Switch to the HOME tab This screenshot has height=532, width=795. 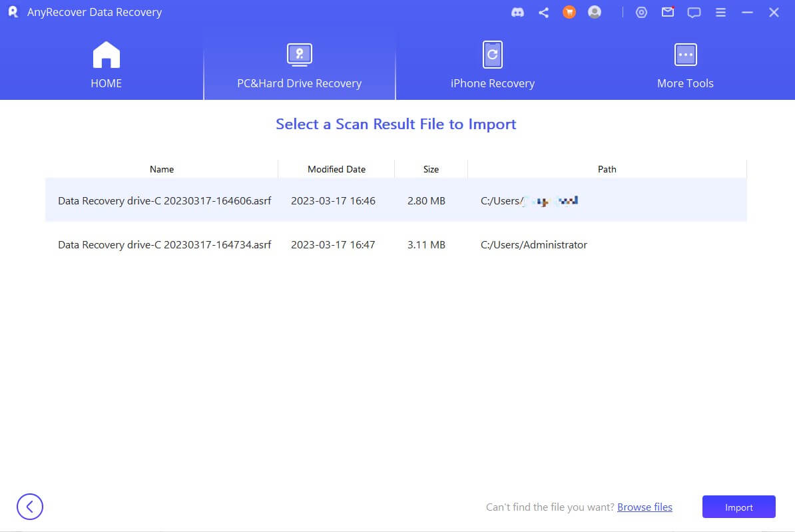(106, 65)
